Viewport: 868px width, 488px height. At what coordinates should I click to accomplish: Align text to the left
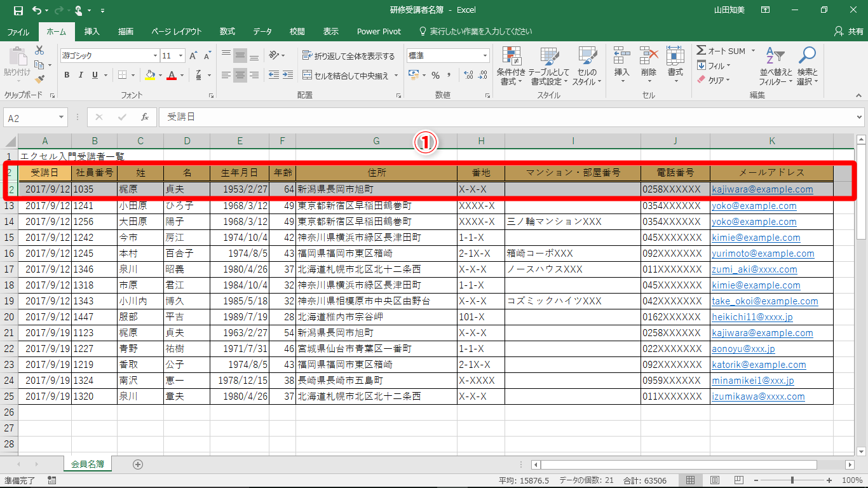point(226,75)
